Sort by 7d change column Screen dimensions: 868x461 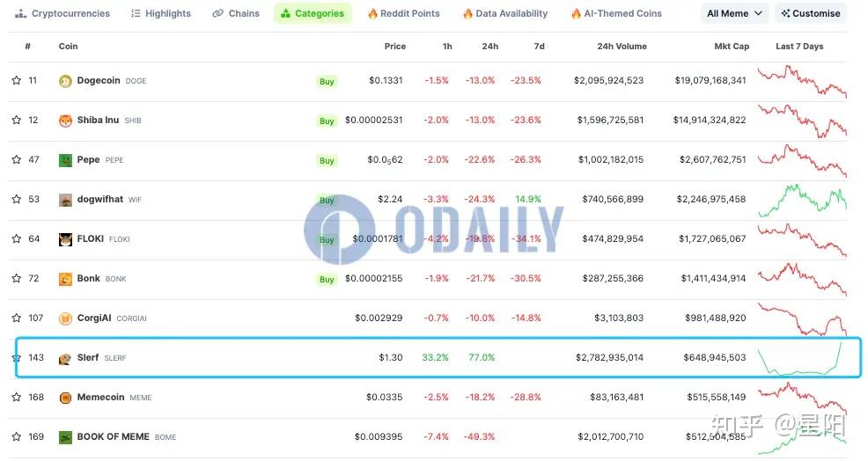(x=539, y=47)
